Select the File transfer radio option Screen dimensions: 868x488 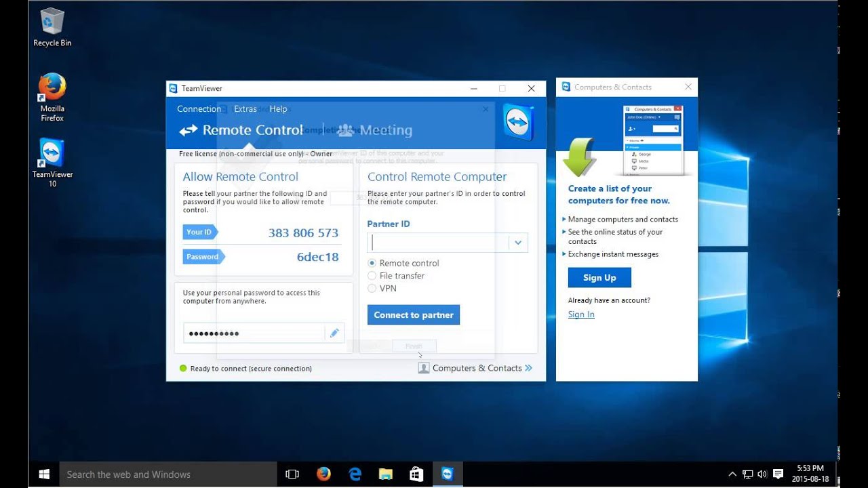(372, 276)
